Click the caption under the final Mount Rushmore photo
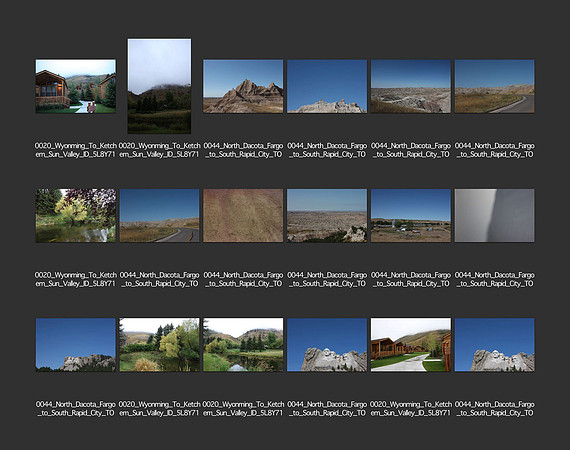The image size is (570, 450). tap(494, 409)
